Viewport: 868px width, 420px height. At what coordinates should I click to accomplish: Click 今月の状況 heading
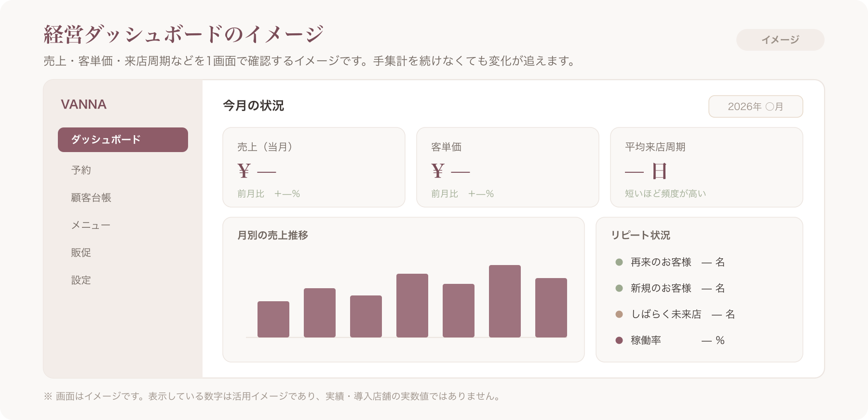[x=253, y=105]
